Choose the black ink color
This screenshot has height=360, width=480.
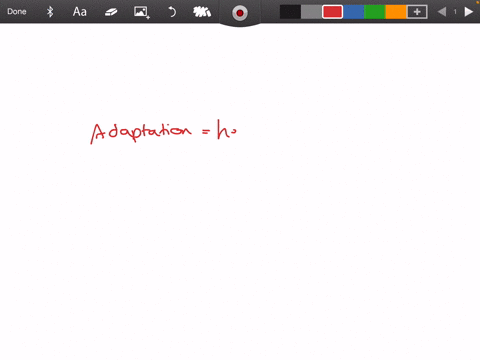[290, 12]
